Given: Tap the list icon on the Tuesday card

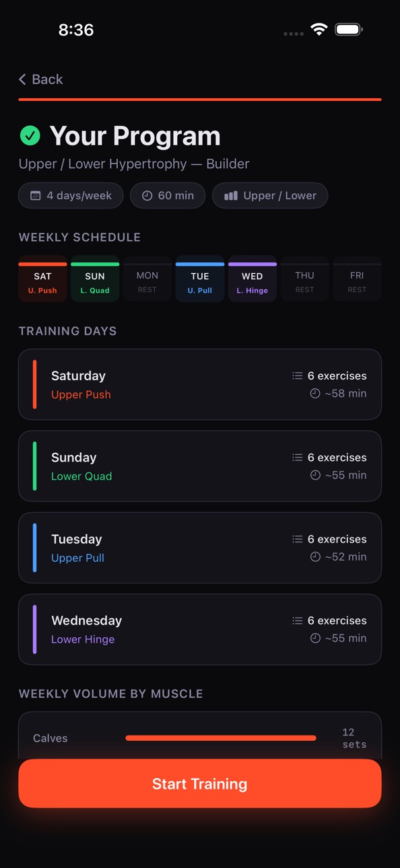Looking at the screenshot, I should click(297, 539).
